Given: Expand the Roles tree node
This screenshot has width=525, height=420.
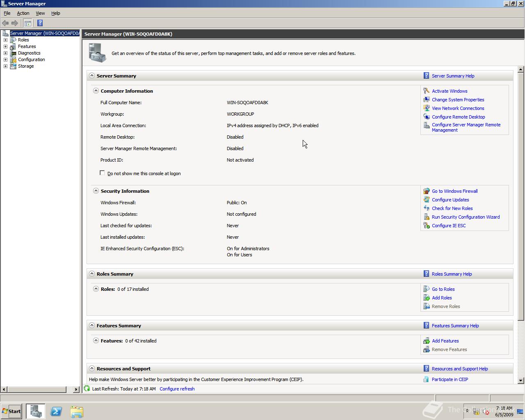Looking at the screenshot, I should [x=5, y=40].
